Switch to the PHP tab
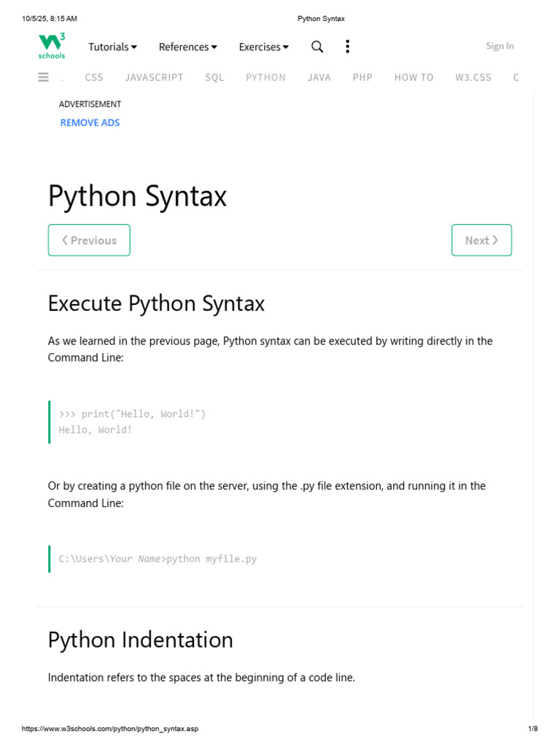This screenshot has height=747, width=560. [362, 77]
